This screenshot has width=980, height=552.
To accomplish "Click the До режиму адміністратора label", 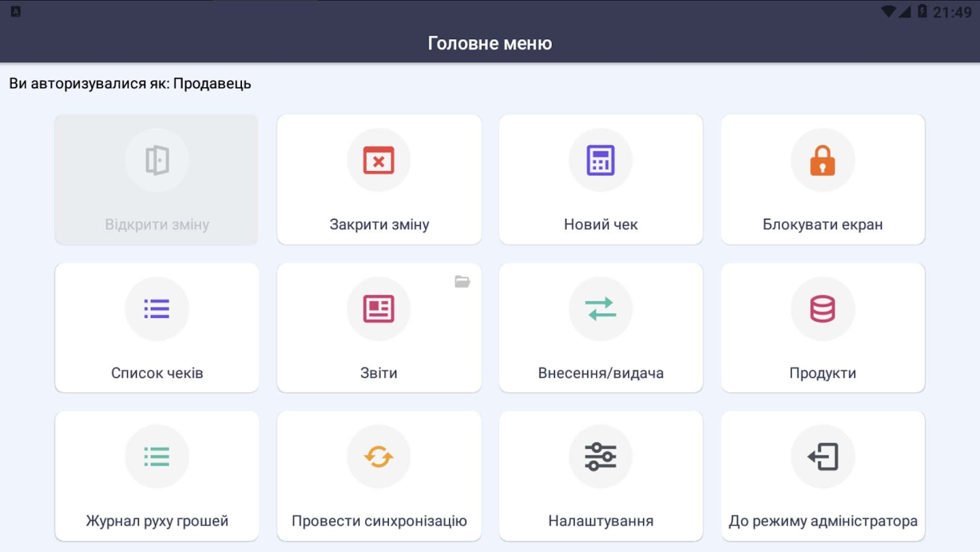I will coord(823,521).
